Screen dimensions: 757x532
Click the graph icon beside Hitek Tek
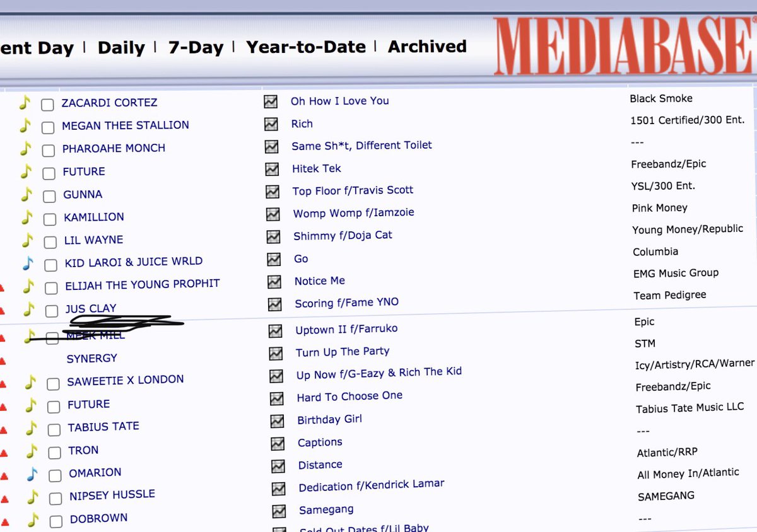point(272,169)
